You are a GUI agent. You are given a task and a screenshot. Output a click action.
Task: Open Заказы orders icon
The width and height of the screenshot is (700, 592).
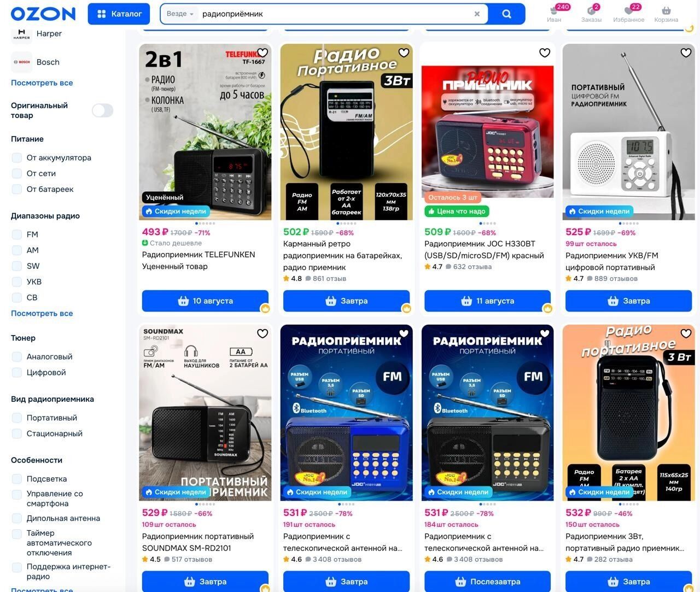[591, 14]
